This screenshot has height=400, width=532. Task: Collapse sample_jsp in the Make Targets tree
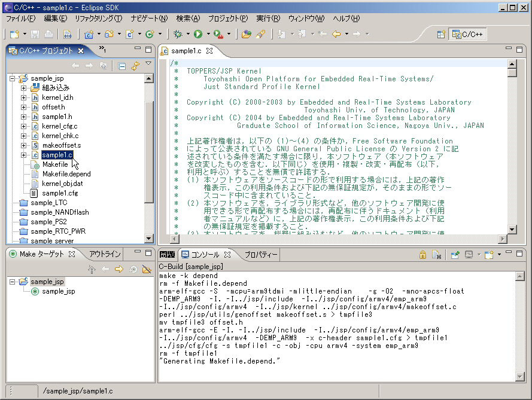(x=12, y=282)
